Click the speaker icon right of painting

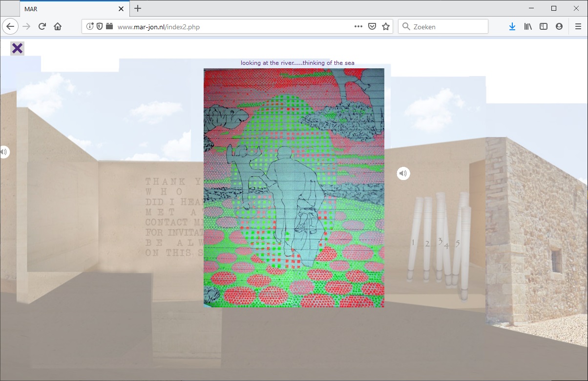403,173
